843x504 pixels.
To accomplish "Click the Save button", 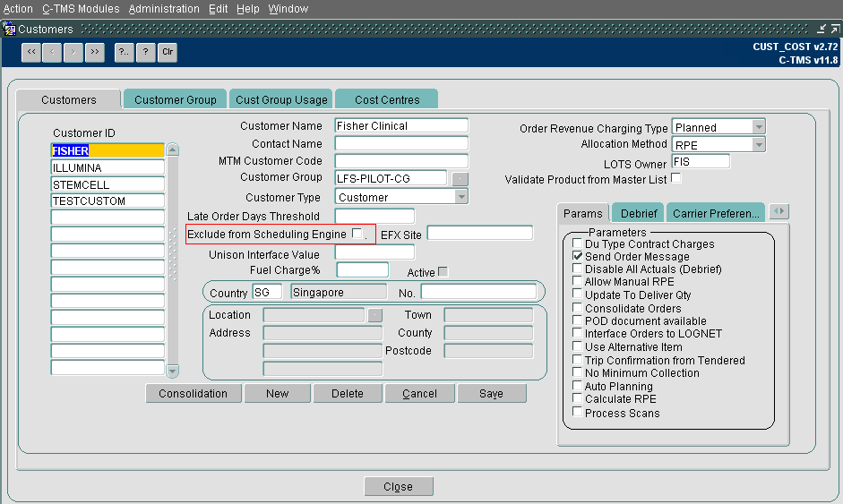I will pos(492,393).
